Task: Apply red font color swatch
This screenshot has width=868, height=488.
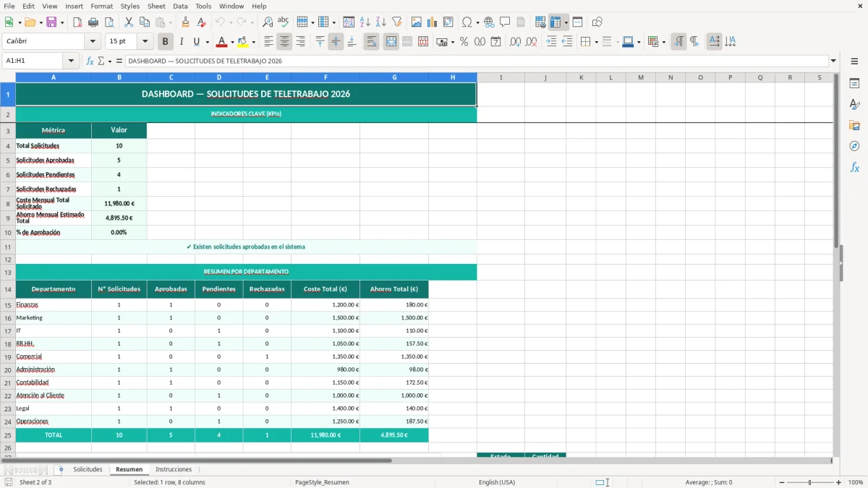Action: (221, 42)
